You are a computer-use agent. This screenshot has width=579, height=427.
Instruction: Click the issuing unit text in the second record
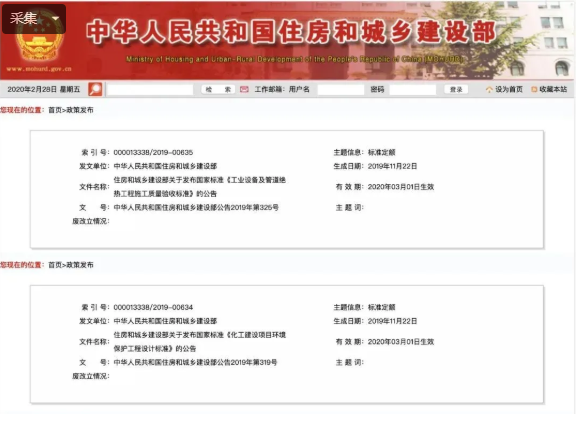pyautogui.click(x=165, y=321)
